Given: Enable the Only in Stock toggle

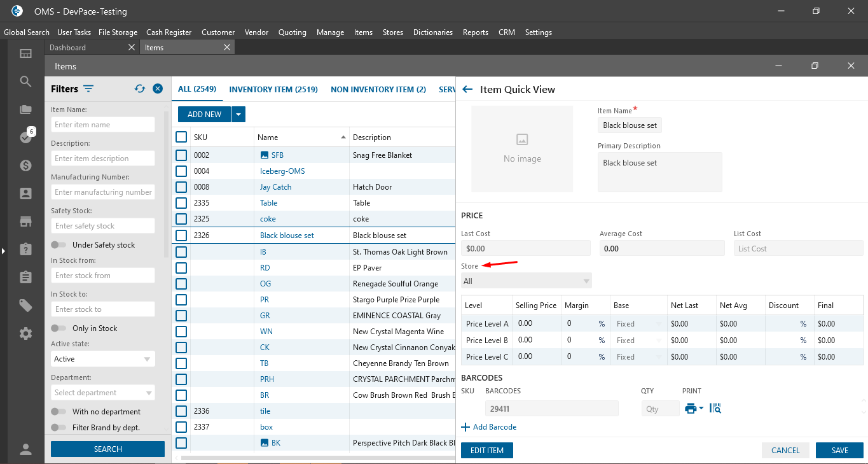Looking at the screenshot, I should point(59,328).
